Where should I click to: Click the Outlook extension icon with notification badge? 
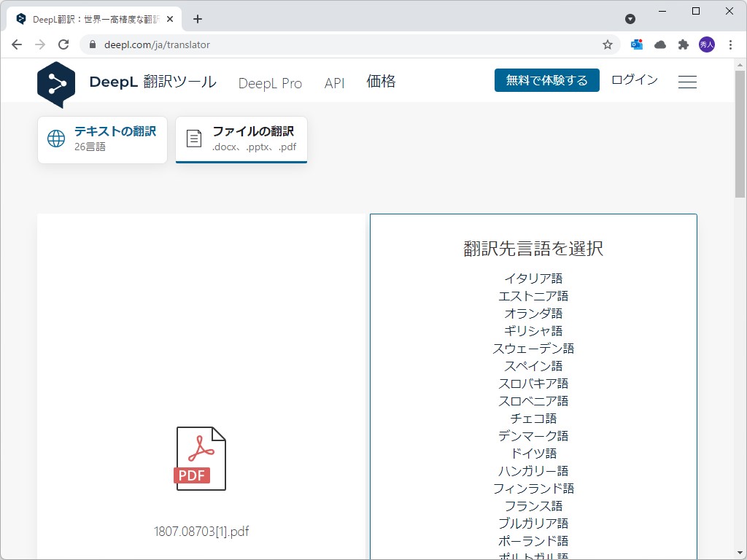(x=636, y=44)
